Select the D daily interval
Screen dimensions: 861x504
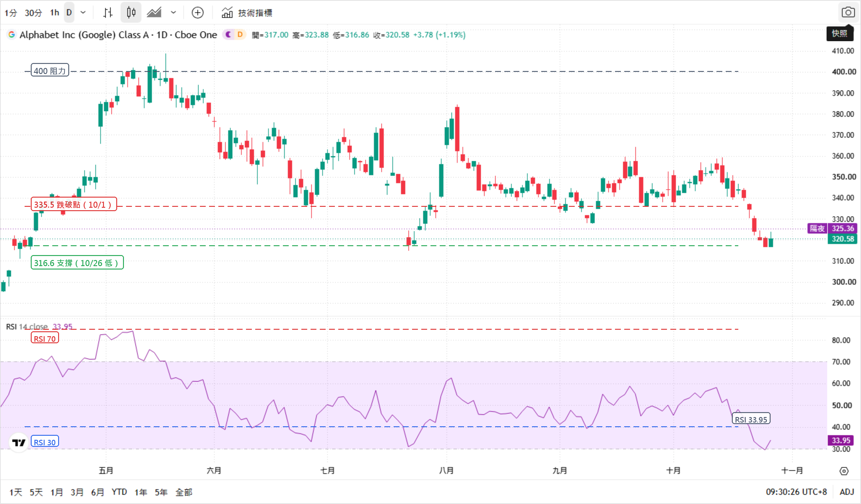pos(69,13)
